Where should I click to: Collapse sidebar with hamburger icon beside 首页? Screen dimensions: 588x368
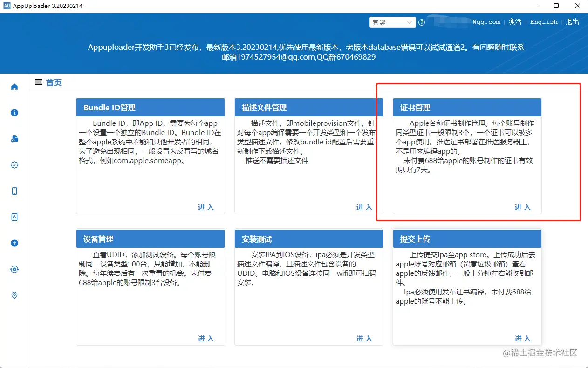pyautogui.click(x=39, y=82)
